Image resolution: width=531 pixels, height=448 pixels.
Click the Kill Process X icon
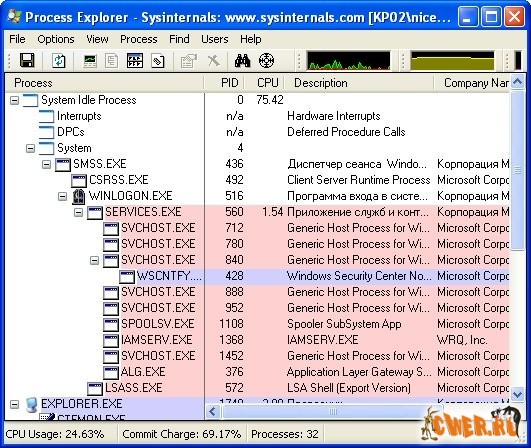coord(213,61)
